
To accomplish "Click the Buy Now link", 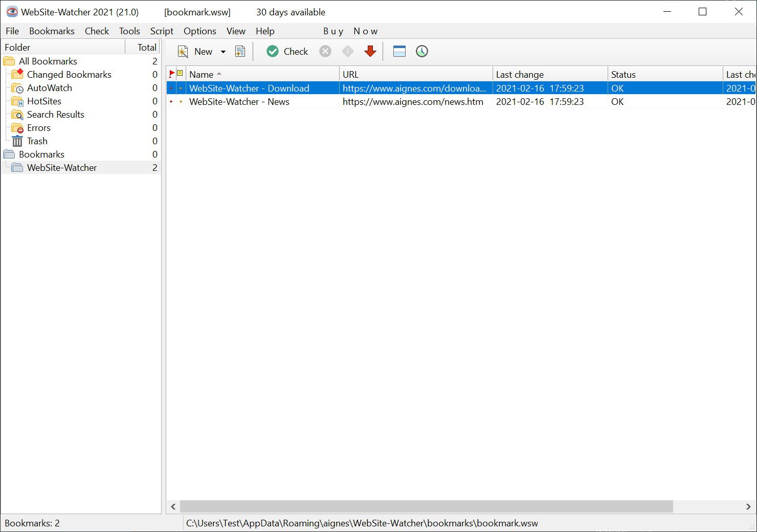I will click(350, 31).
